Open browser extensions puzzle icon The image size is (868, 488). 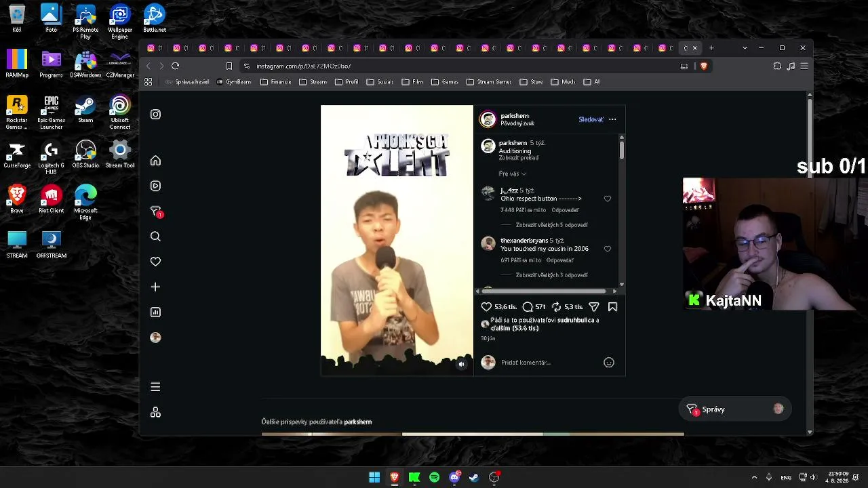click(x=777, y=66)
